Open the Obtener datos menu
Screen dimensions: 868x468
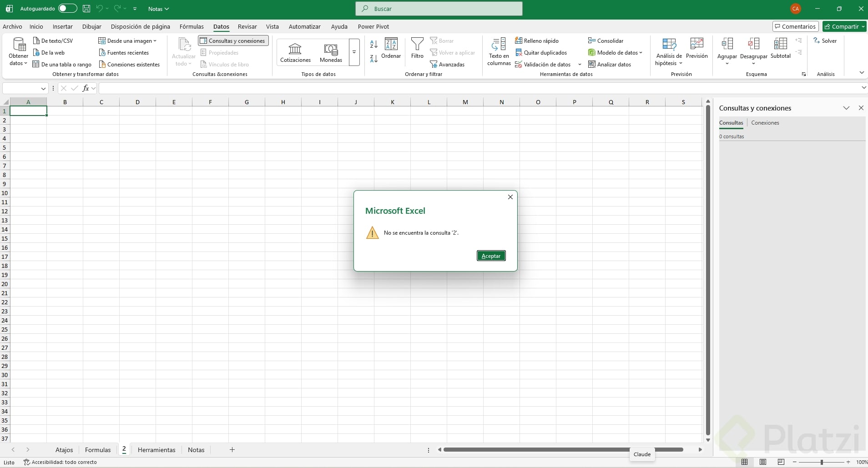click(x=18, y=52)
